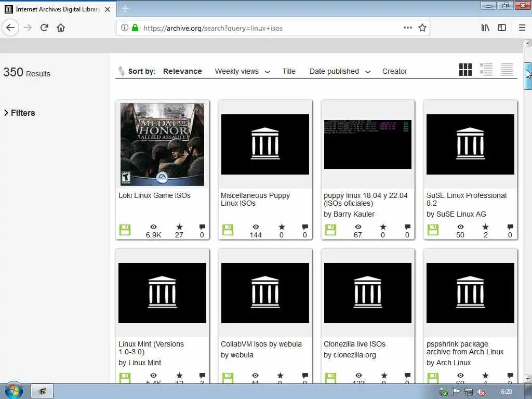Sort results by Date published

[334, 71]
